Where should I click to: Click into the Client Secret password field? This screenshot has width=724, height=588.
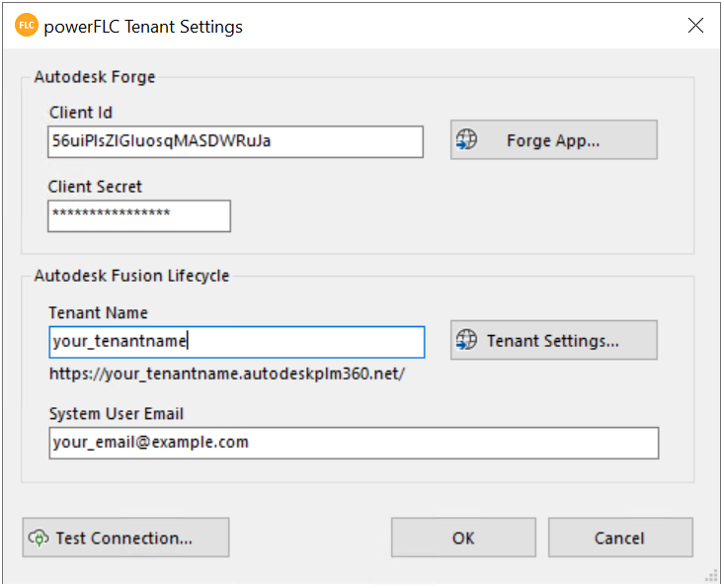[x=138, y=215]
